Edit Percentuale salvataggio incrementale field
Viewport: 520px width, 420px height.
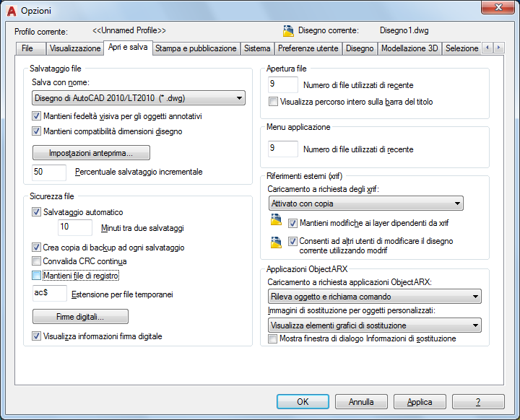(x=49, y=172)
